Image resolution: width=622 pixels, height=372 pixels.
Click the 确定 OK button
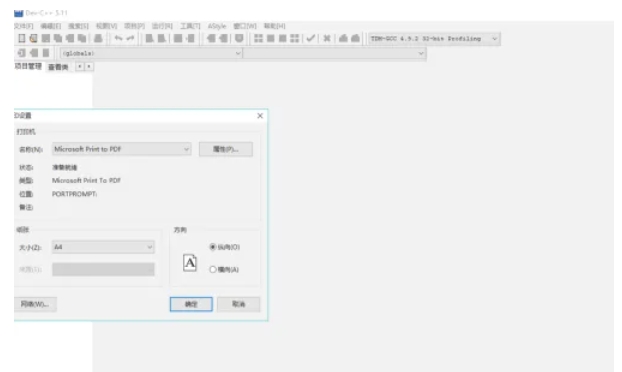(x=191, y=304)
